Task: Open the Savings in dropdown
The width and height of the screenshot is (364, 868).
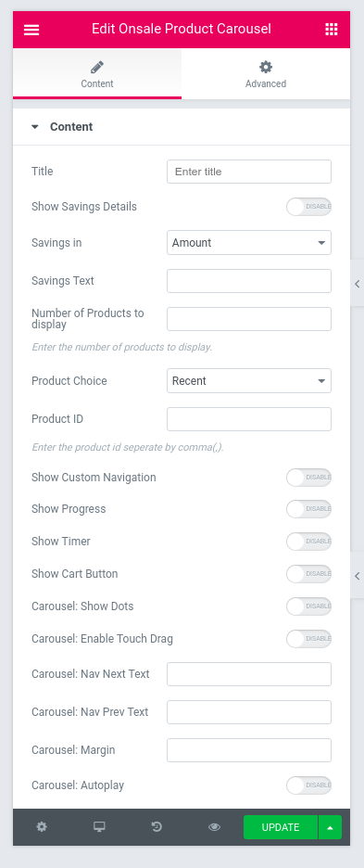Action: pos(249,242)
